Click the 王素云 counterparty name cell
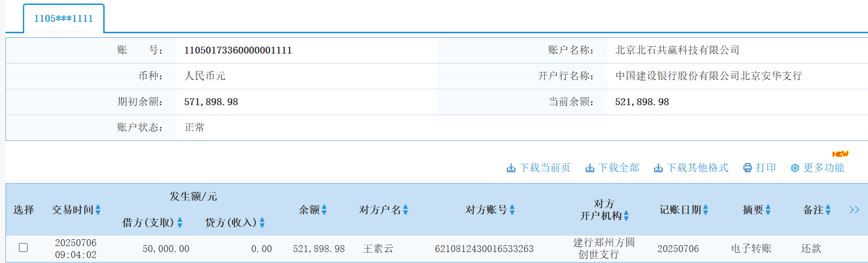Viewport: 868px width, 263px height. [x=378, y=249]
